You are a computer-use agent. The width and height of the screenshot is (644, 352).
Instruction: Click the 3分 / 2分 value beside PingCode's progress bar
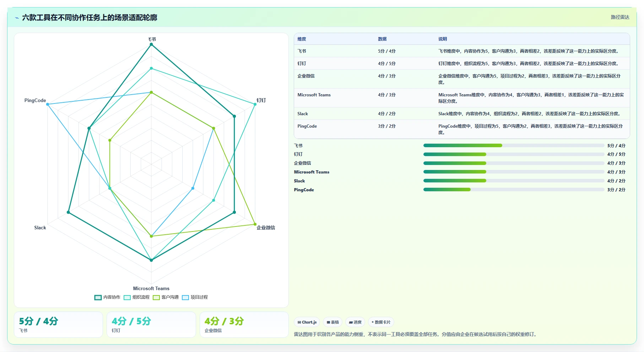tap(616, 190)
